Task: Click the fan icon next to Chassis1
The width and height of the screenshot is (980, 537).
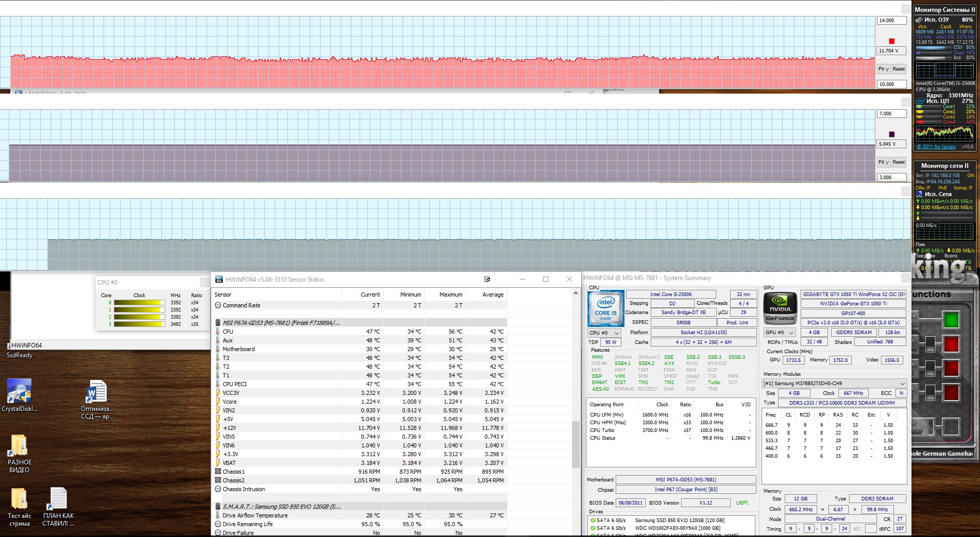Action: click(x=218, y=472)
